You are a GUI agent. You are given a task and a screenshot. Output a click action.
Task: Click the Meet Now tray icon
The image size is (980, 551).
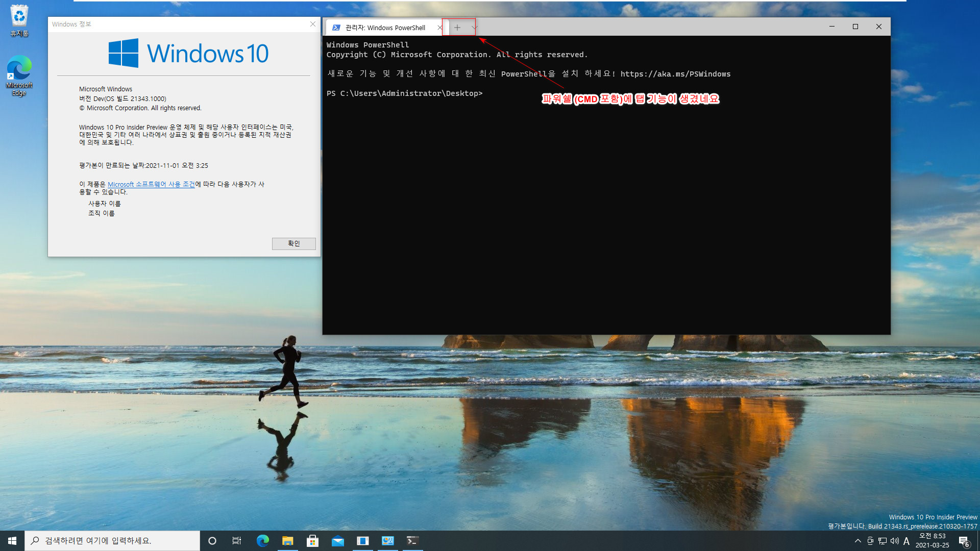tap(870, 541)
